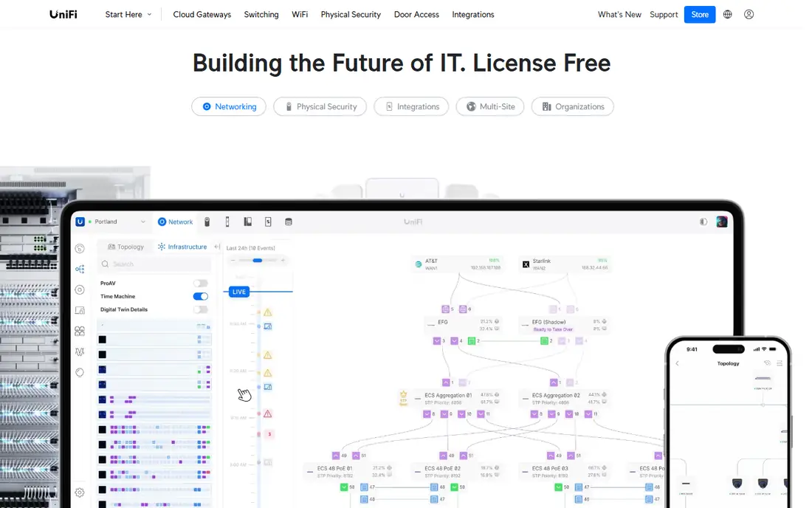The image size is (812, 508).
Task: Open the Access door app icon in tablet header
Action: tap(227, 222)
